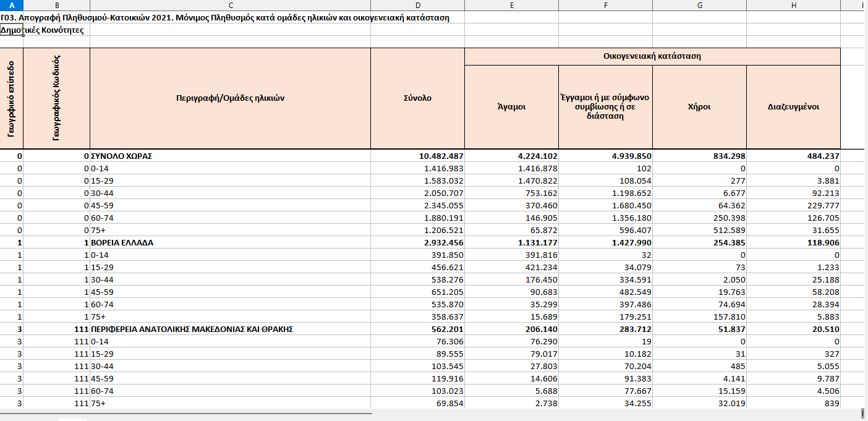This screenshot has height=421, width=868.
Task: Select column D header
Action: (417, 6)
